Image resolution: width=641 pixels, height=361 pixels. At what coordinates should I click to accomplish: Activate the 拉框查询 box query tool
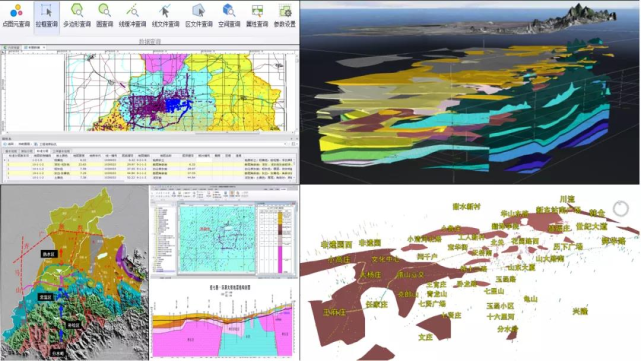point(47,16)
